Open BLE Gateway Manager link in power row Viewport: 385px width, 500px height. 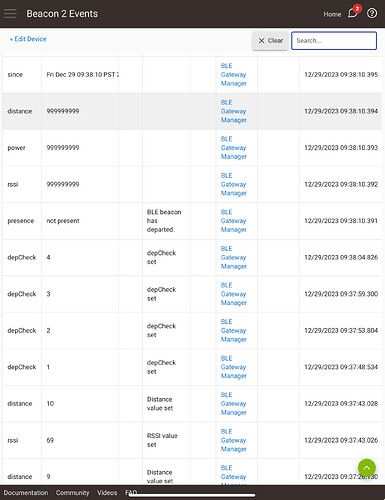click(x=233, y=148)
